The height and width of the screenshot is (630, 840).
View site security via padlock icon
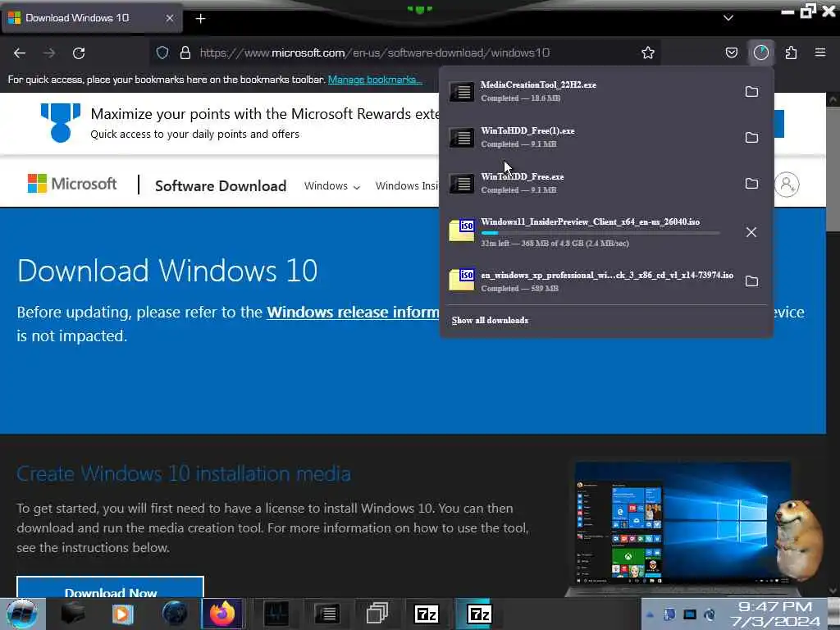tap(185, 52)
